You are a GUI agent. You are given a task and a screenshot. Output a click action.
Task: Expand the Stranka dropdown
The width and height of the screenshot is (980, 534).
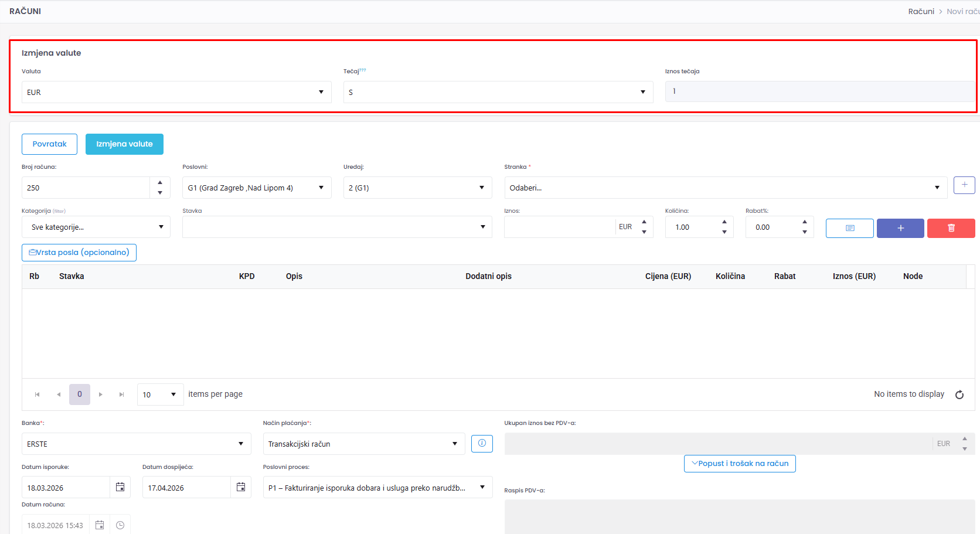[937, 188]
